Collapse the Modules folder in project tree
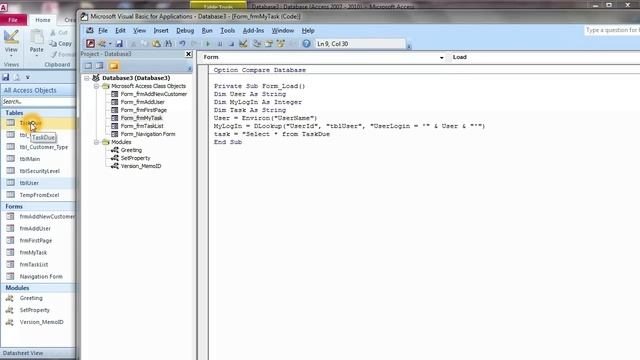640x360 pixels. click(96, 142)
